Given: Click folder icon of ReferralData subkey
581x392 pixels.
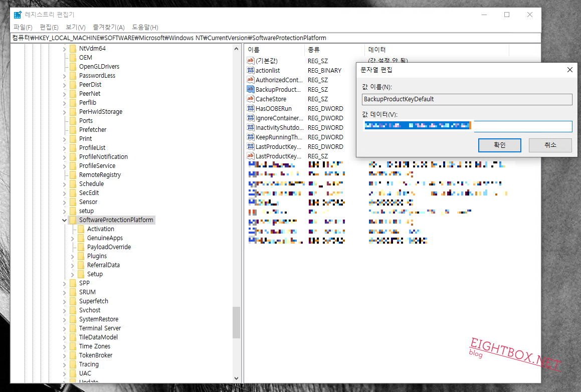Looking at the screenshot, I should [81, 265].
